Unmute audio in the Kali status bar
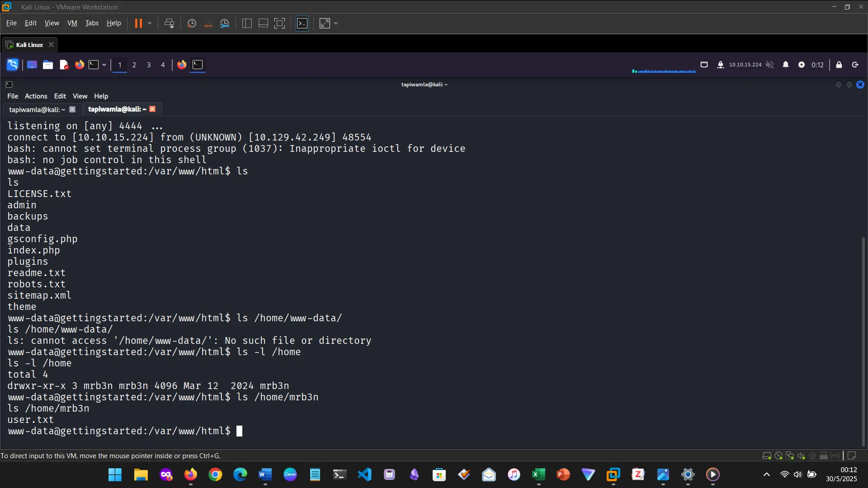 pyautogui.click(x=771, y=65)
